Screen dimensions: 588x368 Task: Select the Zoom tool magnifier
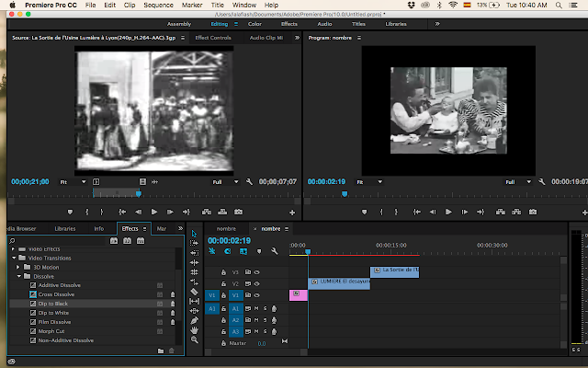[194, 339]
